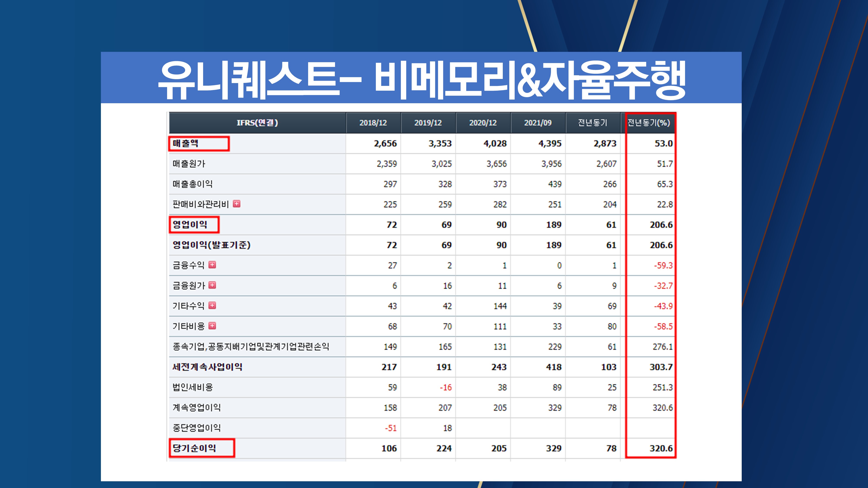
Task: Click the 세전계속사업이익 row label
Action: point(207,367)
